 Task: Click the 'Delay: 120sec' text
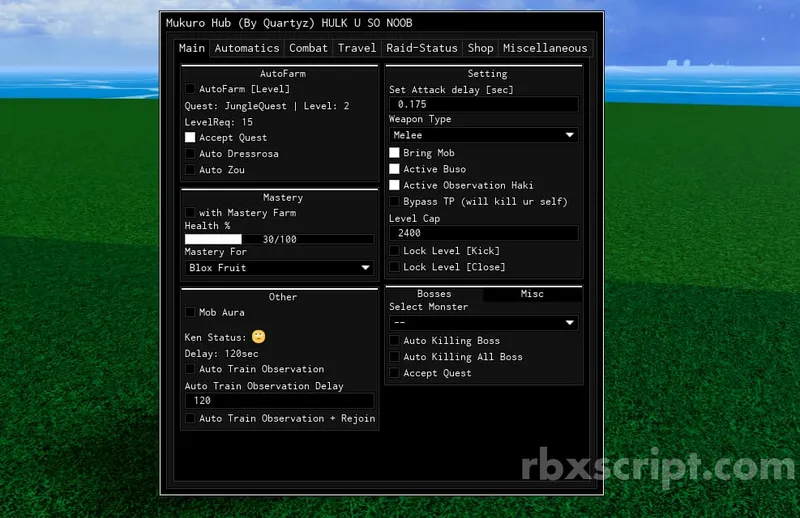(x=221, y=354)
